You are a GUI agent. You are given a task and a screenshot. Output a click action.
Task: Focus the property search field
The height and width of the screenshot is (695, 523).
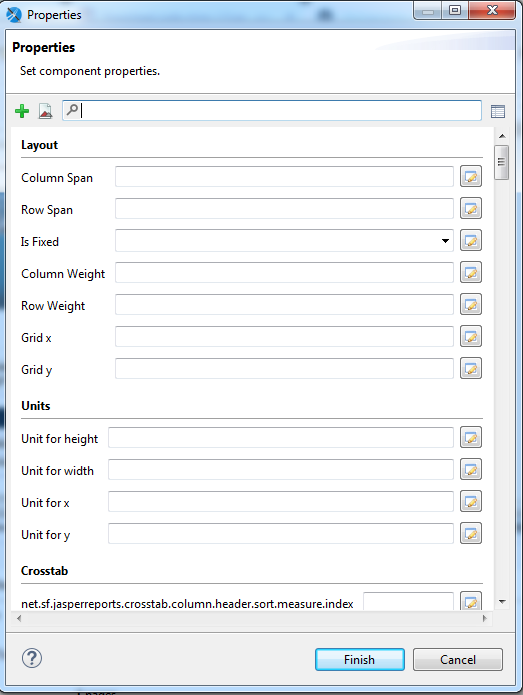(x=272, y=110)
